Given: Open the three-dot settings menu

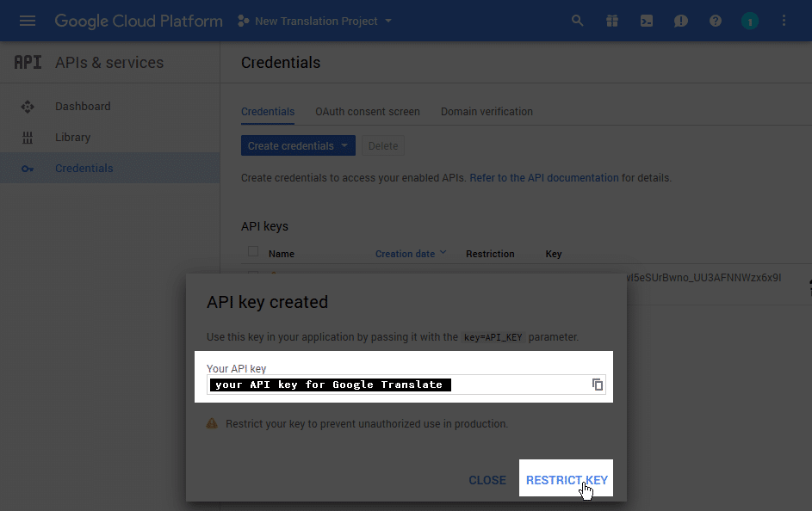Looking at the screenshot, I should tap(784, 21).
